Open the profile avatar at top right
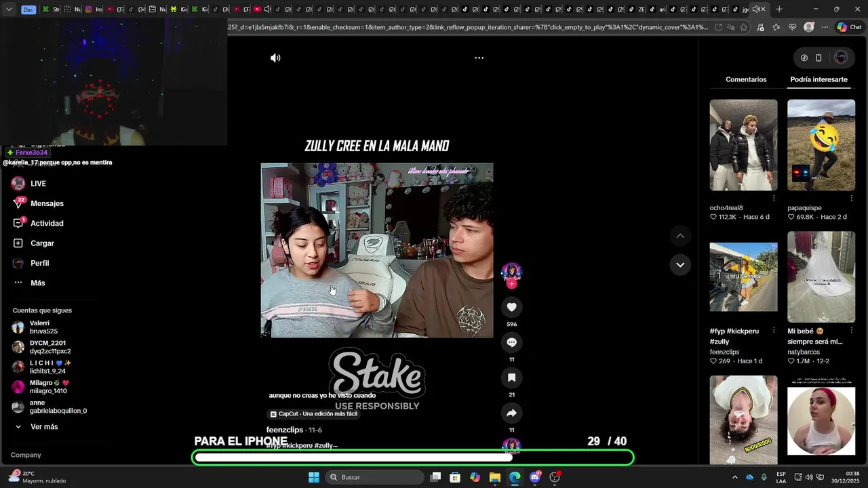 841,58
